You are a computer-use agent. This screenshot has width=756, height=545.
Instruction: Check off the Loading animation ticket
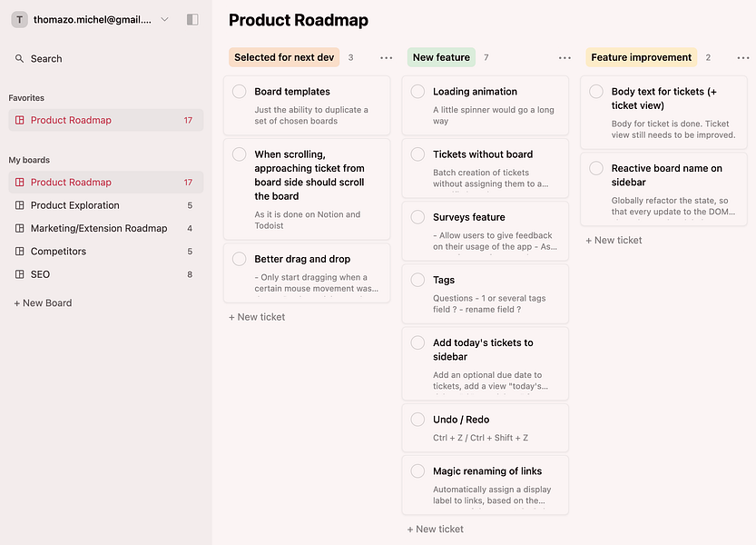tap(417, 92)
